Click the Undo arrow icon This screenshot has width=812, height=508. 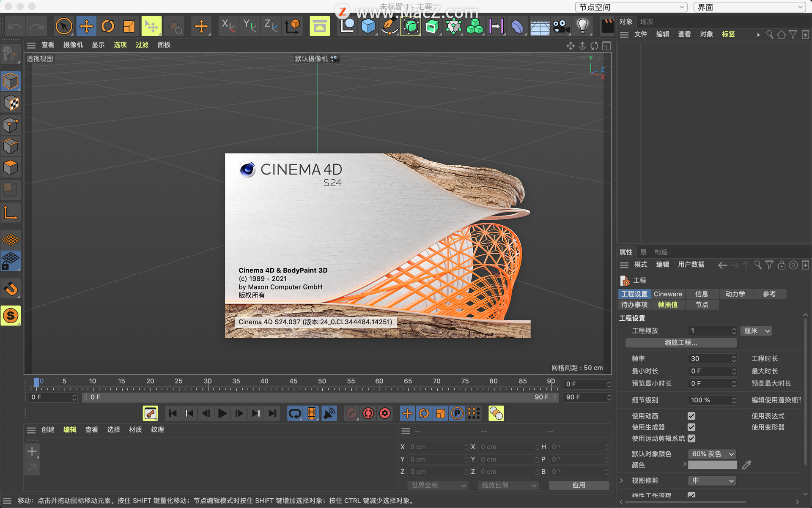(15, 27)
